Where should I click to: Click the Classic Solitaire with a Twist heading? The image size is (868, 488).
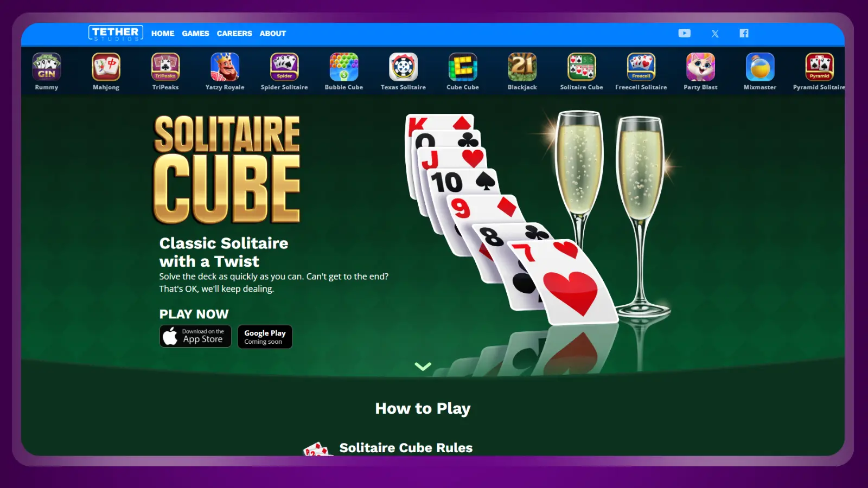pyautogui.click(x=224, y=252)
